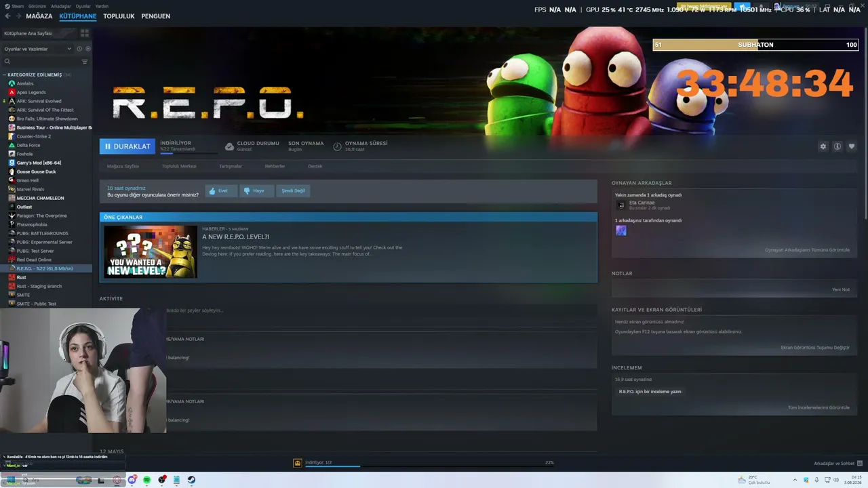The width and height of the screenshot is (868, 488).
Task: Add R.E.P.O. to favorites with heart icon
Action: click(852, 146)
